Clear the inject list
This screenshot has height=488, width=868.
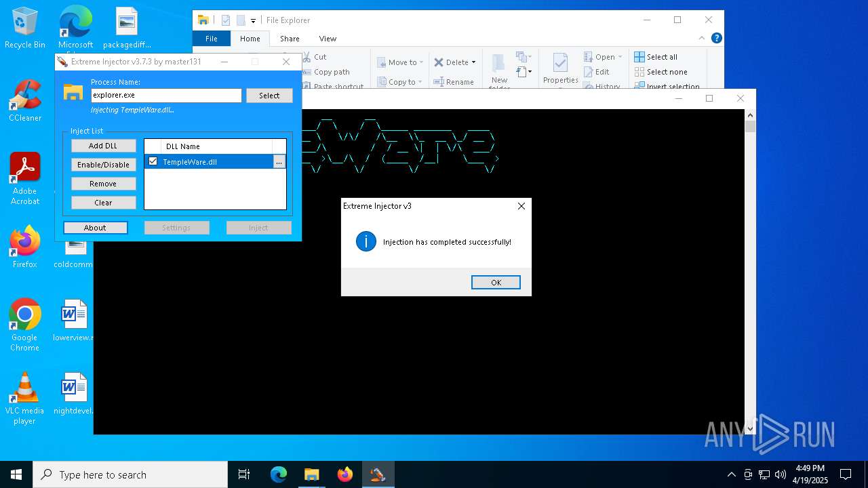103,203
